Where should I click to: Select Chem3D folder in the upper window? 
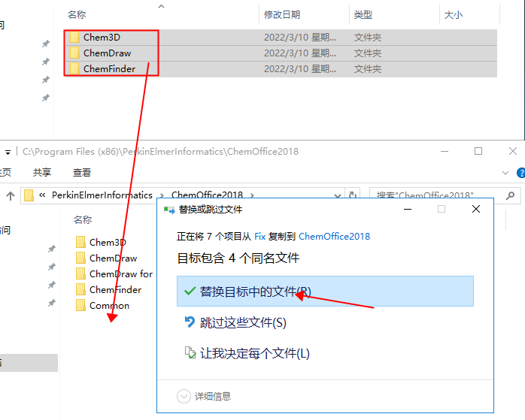(x=281, y=37)
